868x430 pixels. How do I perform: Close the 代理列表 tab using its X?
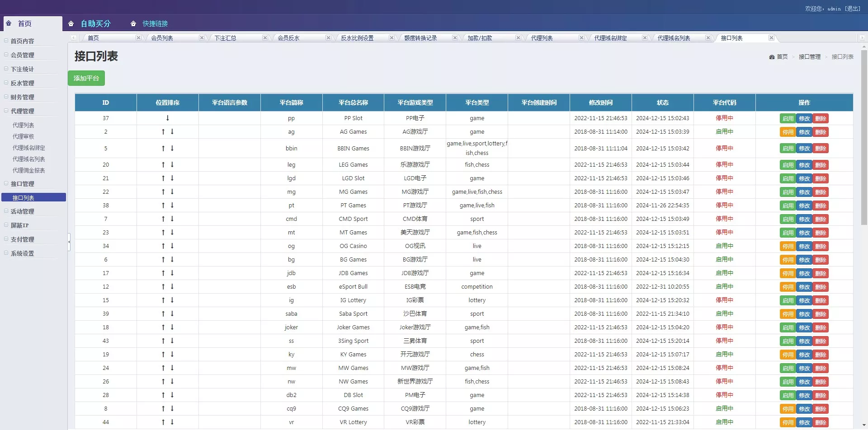pyautogui.click(x=581, y=38)
